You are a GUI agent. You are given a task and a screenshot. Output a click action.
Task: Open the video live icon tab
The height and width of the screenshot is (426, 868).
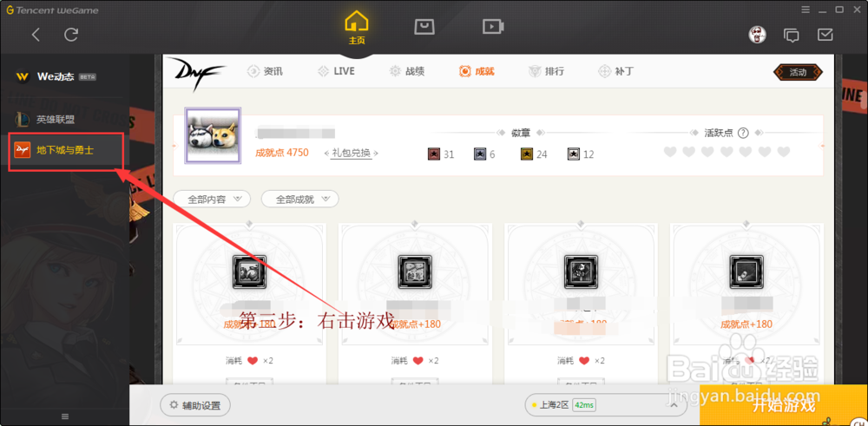tap(493, 27)
